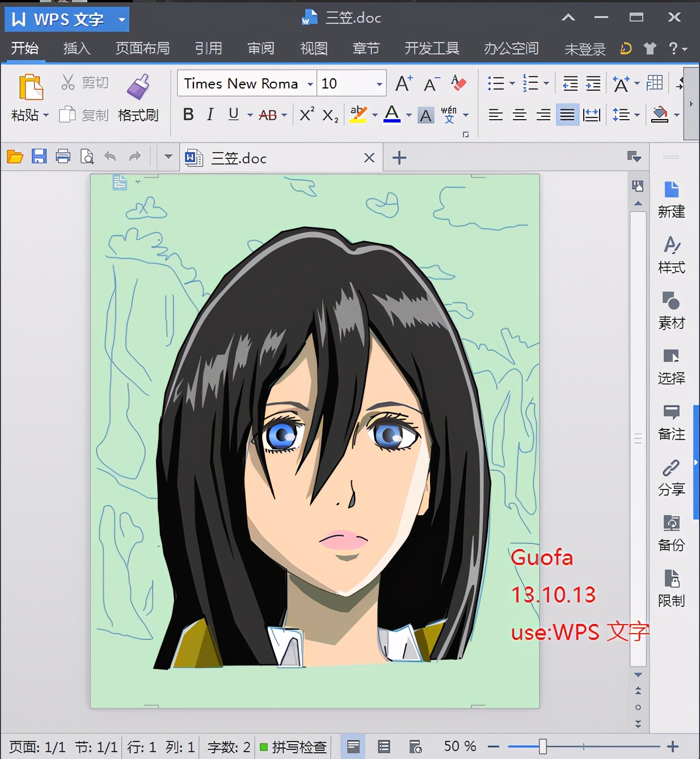700x759 pixels.
Task: Switch to the Review (审阅) tab
Action: 261,49
